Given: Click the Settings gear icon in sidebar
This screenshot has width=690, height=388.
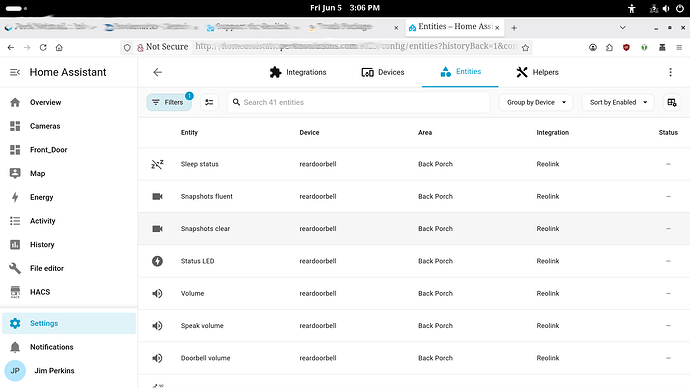Looking at the screenshot, I should 15,323.
